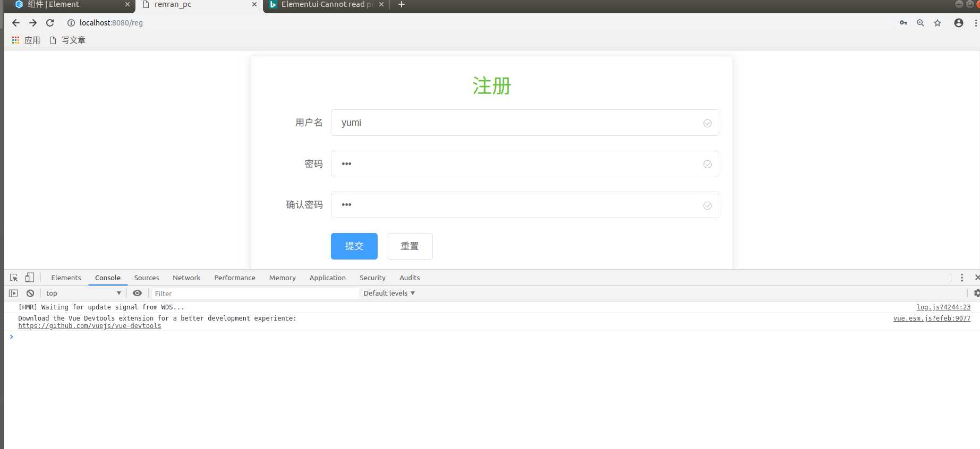Viewport: 980px width, 449px height.
Task: Open the Chrome three-dot menu
Action: [976, 23]
